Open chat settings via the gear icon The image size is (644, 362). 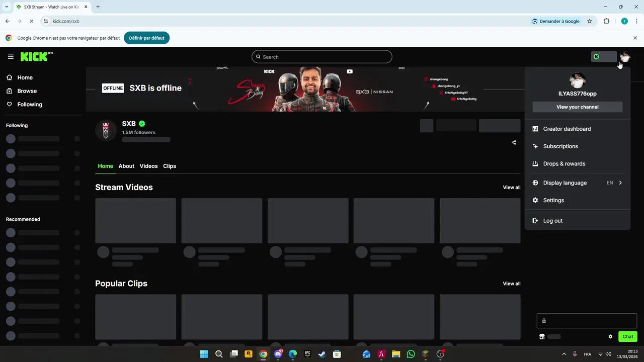610,336
